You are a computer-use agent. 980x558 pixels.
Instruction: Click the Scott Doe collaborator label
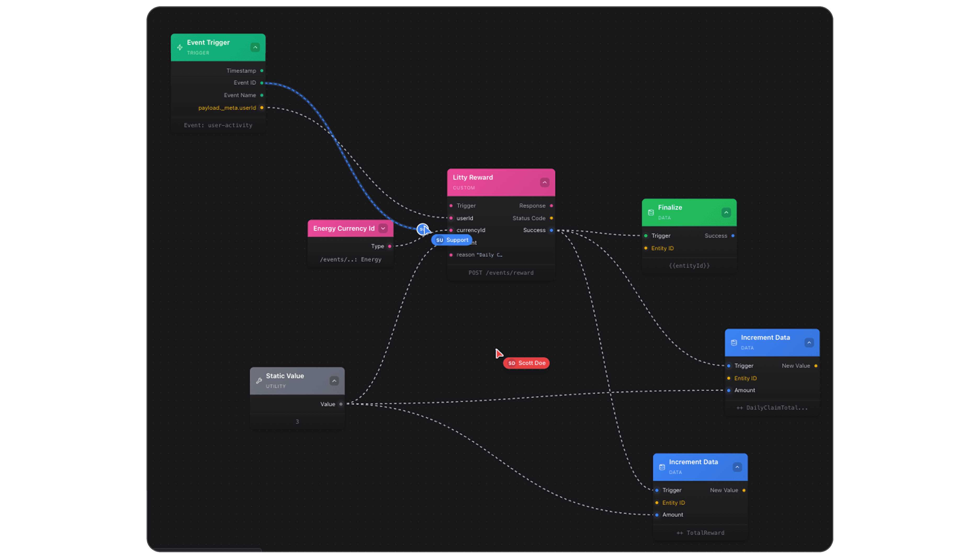[527, 363]
